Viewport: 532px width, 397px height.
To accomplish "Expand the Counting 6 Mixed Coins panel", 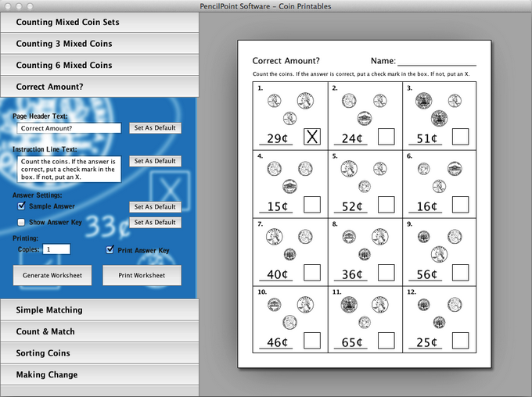I will (99, 66).
